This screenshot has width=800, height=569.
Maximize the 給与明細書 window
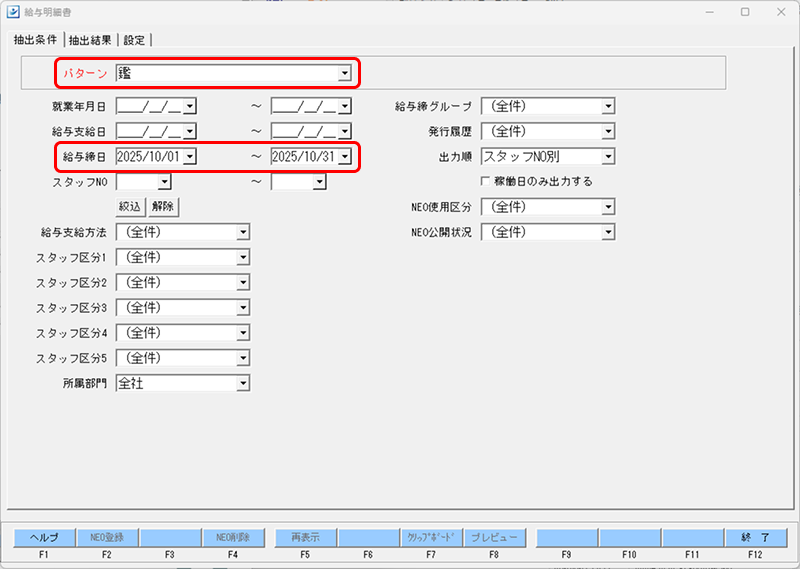point(745,12)
